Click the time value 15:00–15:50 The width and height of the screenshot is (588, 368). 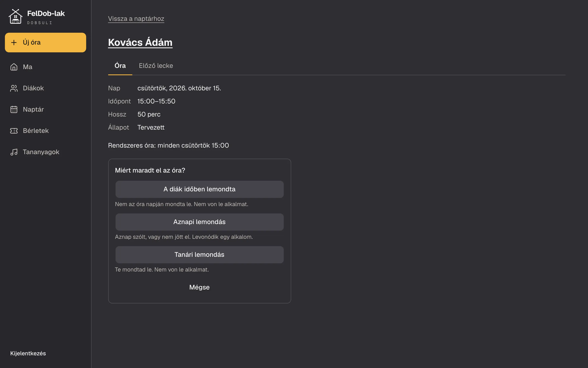pyautogui.click(x=156, y=101)
